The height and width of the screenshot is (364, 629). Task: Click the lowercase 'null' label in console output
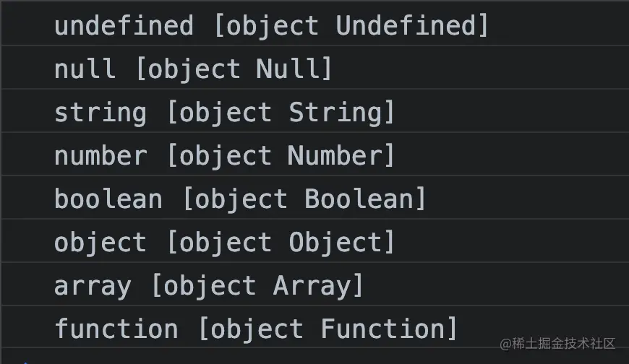85,69
